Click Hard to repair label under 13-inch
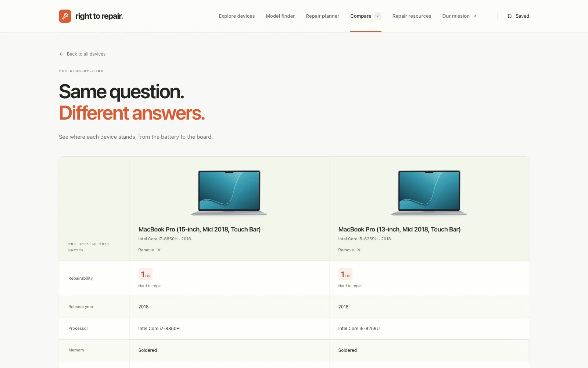588x368 pixels. [x=351, y=286]
